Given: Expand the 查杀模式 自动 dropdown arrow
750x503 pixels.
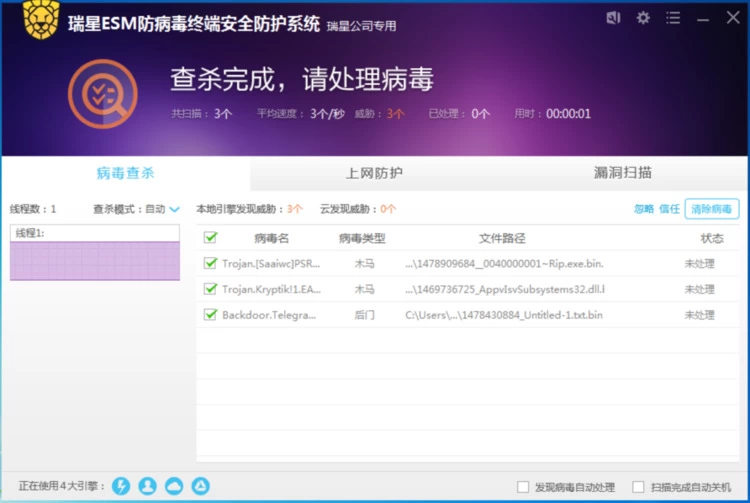Looking at the screenshot, I should pyautogui.click(x=175, y=210).
